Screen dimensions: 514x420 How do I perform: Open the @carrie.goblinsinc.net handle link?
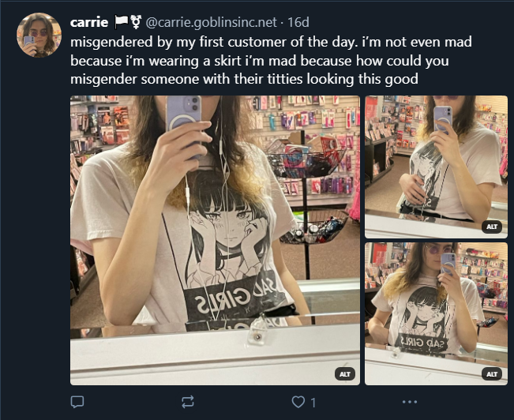211,22
